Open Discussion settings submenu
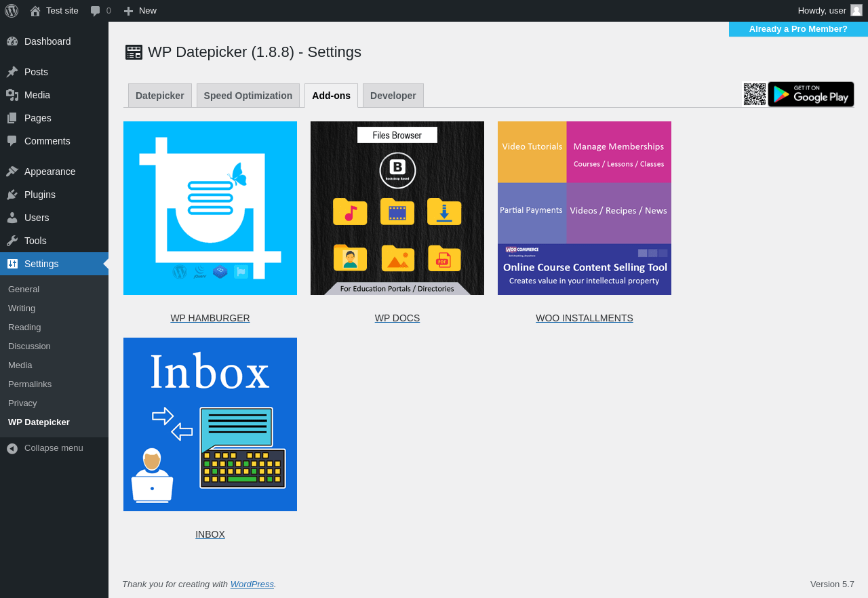The height and width of the screenshot is (598, 868). 54,346
